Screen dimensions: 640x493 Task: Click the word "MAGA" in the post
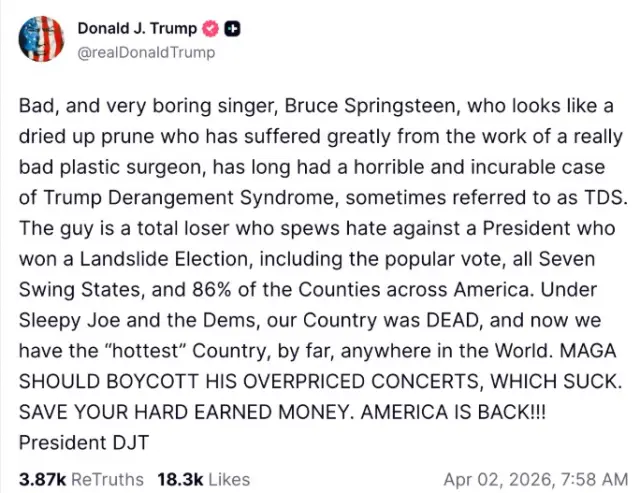pyautogui.click(x=586, y=352)
